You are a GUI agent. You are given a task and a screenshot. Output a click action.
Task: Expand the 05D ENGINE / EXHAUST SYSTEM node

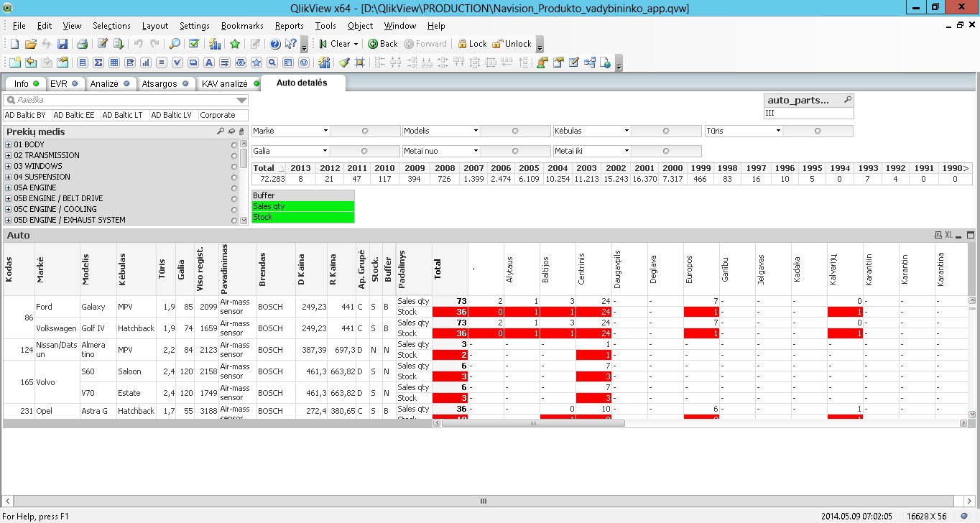pyautogui.click(x=9, y=220)
